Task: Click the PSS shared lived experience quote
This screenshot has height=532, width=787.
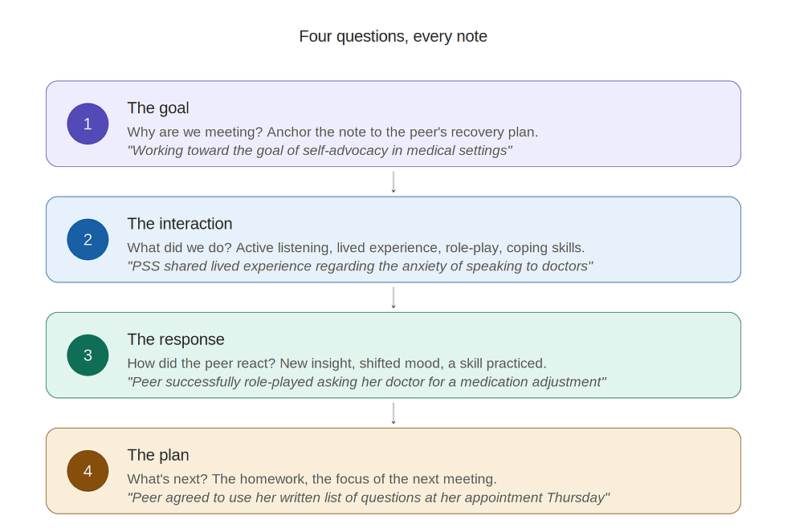Action: (x=360, y=266)
